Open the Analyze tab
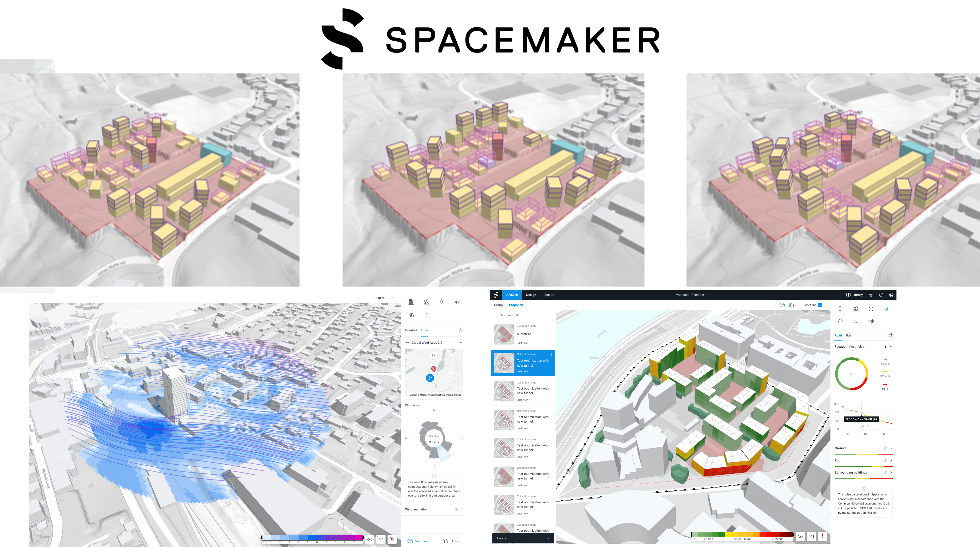980x547 pixels. click(512, 295)
